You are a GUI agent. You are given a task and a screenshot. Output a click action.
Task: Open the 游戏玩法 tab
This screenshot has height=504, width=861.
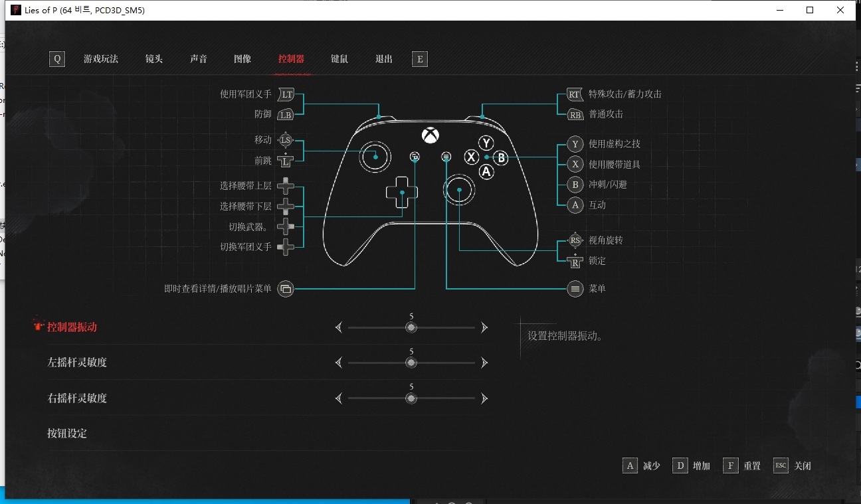(101, 59)
